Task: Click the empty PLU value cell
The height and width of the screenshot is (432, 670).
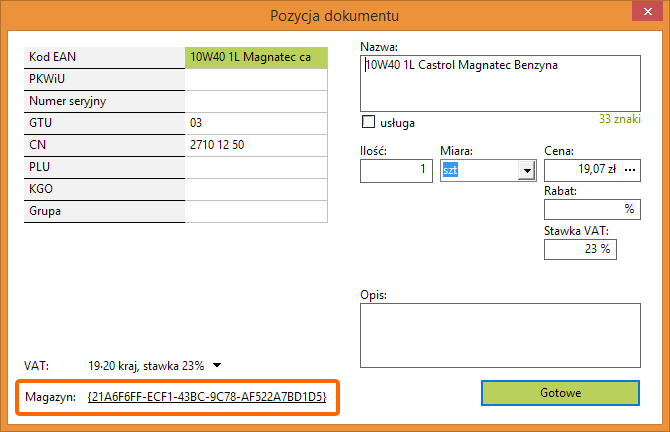Action: point(256,168)
